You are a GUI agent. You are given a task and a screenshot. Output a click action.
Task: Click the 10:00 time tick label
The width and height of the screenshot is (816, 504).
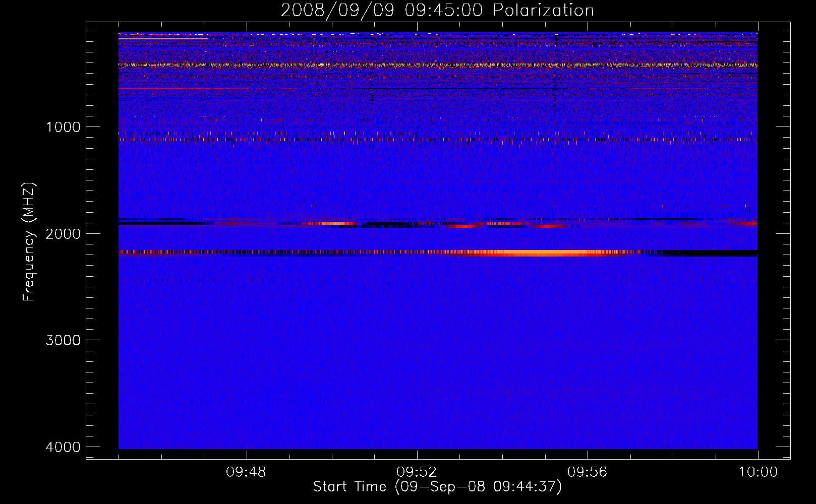click(x=758, y=472)
